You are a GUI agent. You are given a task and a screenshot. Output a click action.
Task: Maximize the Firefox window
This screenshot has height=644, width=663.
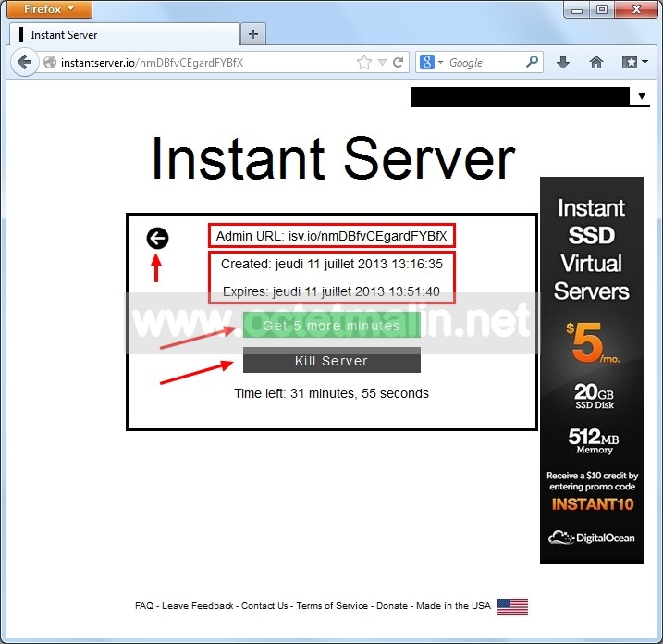coord(602,9)
